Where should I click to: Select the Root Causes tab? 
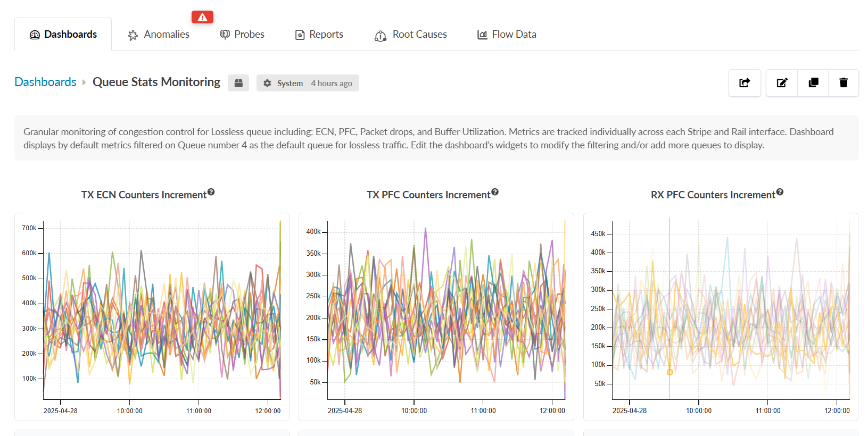coord(411,35)
